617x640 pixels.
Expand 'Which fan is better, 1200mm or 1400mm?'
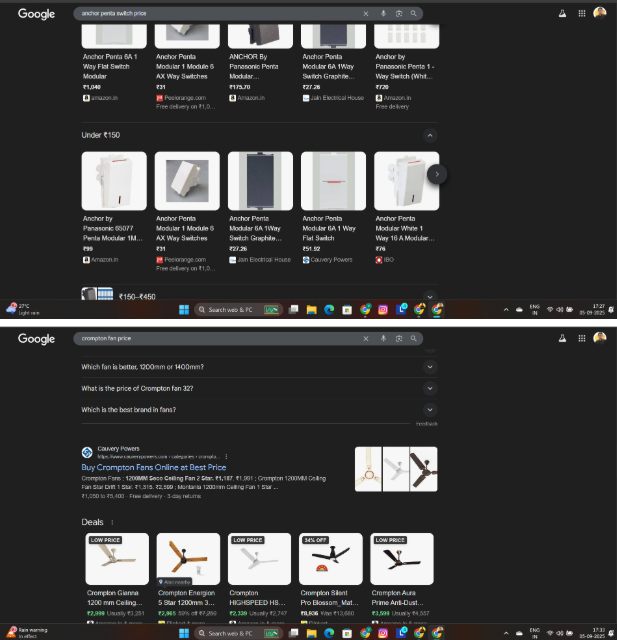tap(259, 367)
